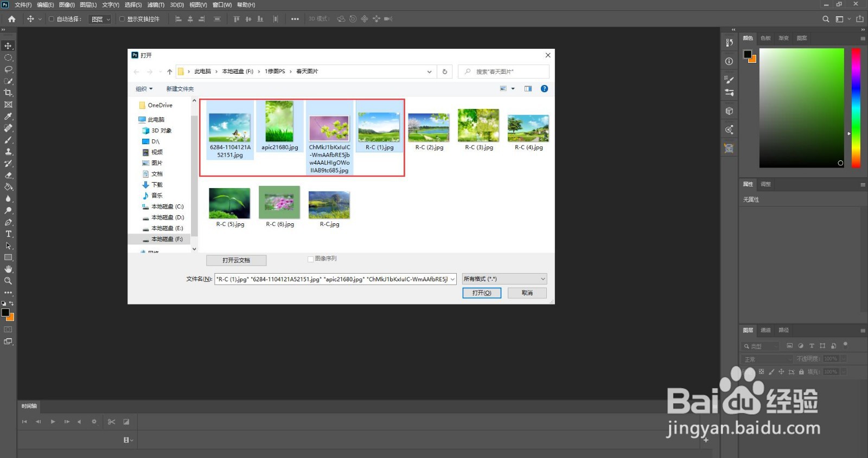
Task: Open the 图像(I) menu
Action: click(67, 5)
